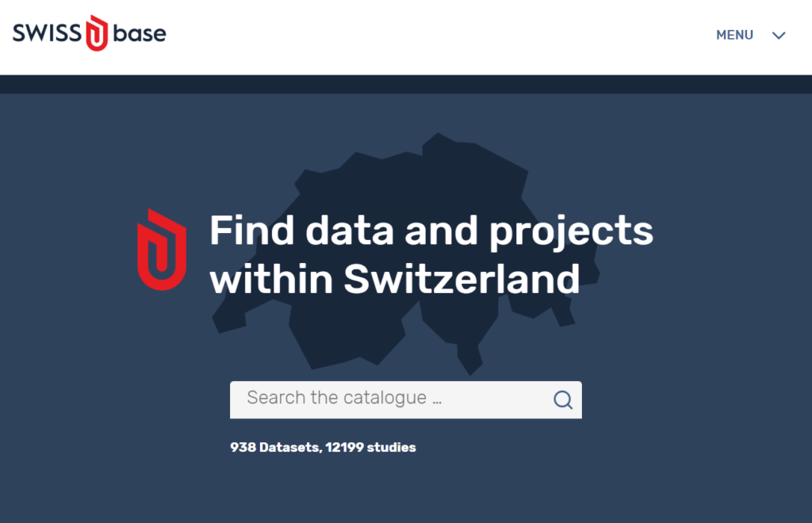Click the word projects in the headline
812x523 pixels.
(x=572, y=232)
